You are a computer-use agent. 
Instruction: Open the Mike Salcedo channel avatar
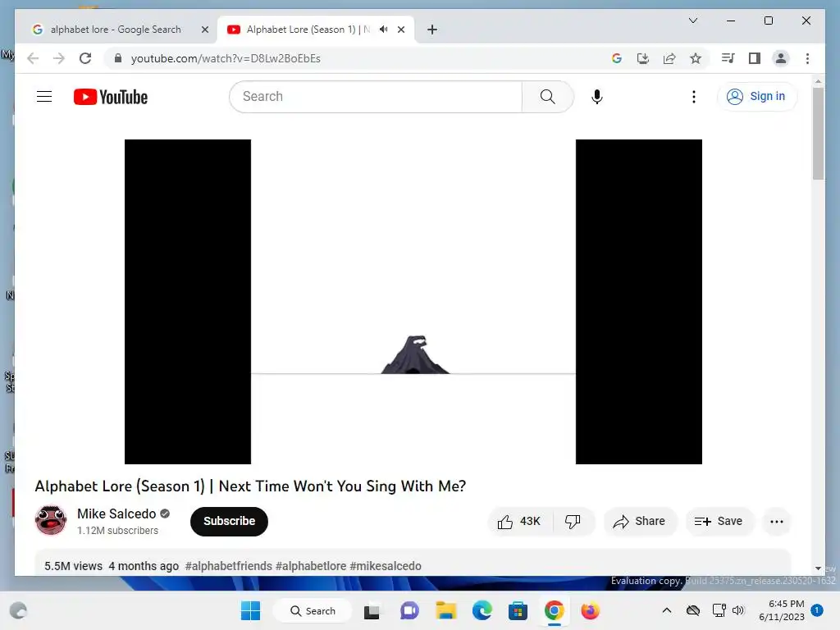click(x=51, y=520)
